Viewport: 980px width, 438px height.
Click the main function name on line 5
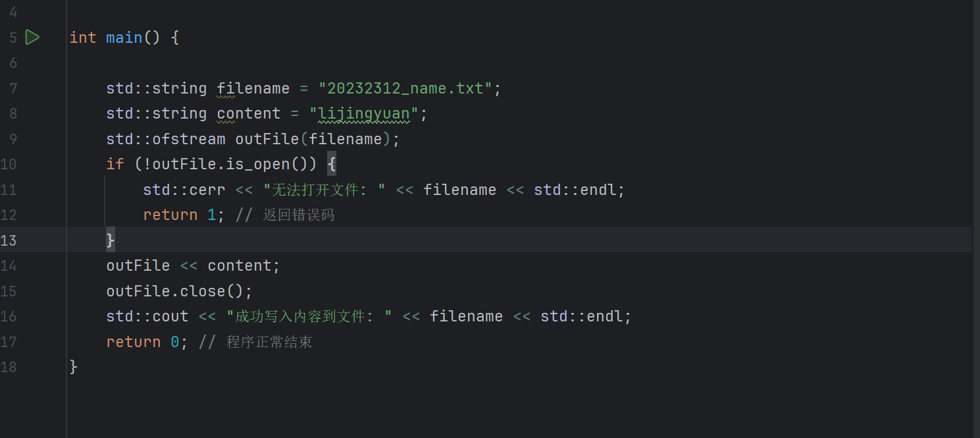tap(124, 38)
